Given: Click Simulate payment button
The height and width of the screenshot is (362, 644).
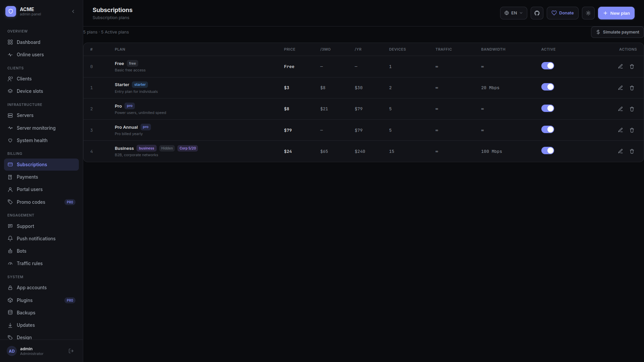Looking at the screenshot, I should coord(617,32).
